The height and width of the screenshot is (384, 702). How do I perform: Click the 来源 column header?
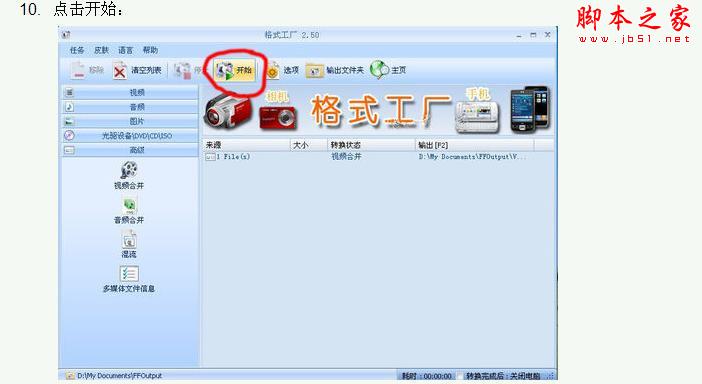(246, 145)
